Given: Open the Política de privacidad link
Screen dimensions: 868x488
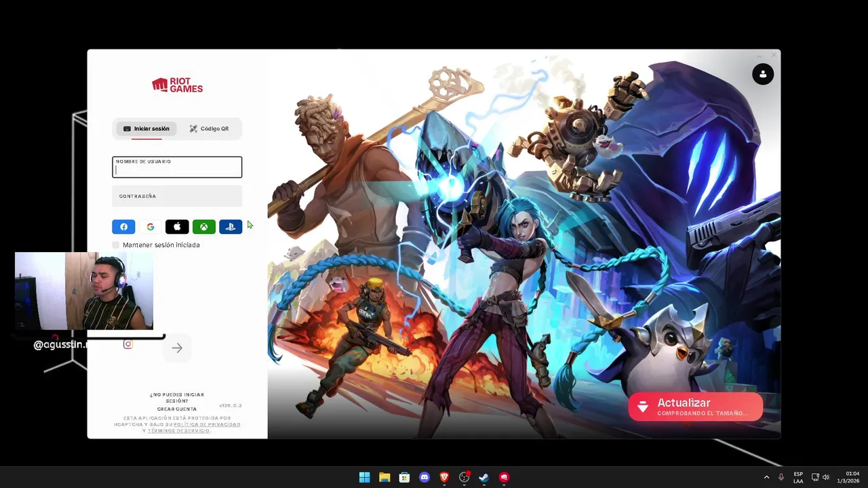Looking at the screenshot, I should tap(207, 424).
